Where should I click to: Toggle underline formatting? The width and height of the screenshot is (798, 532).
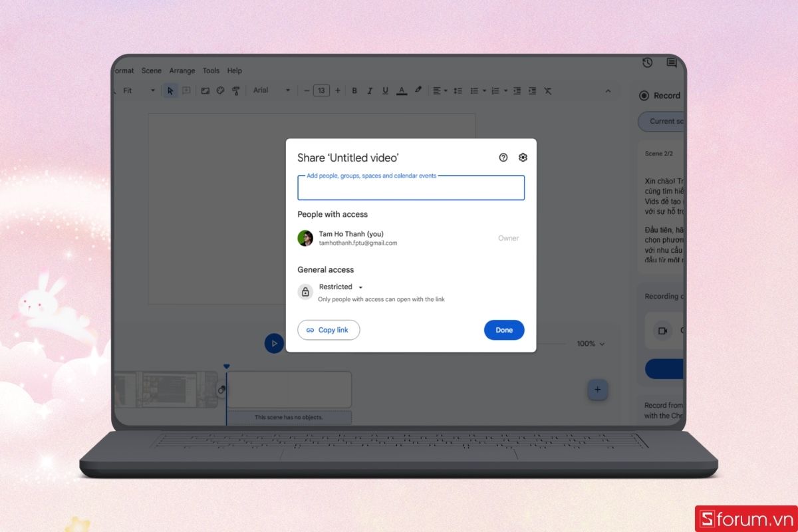[x=385, y=90]
